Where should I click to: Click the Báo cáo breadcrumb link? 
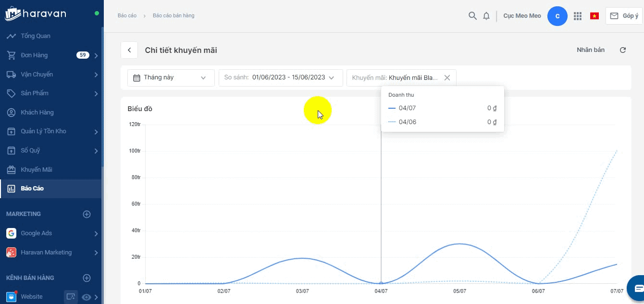[127, 16]
